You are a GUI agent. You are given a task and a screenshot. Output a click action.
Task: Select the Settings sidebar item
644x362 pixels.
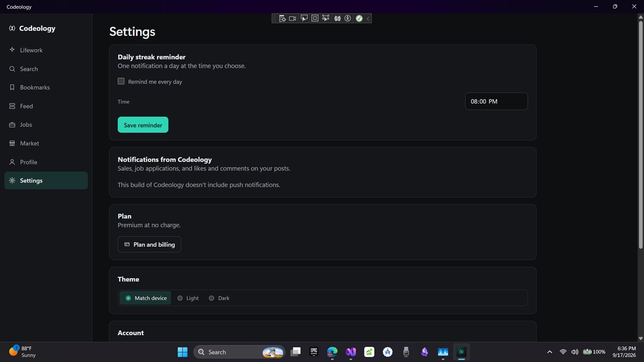pyautogui.click(x=46, y=180)
